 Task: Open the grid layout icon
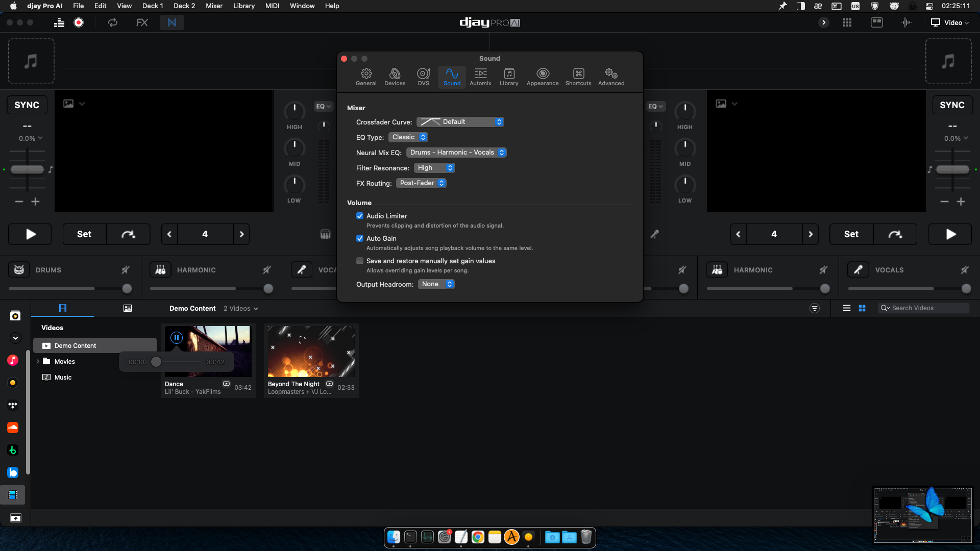pyautogui.click(x=847, y=22)
